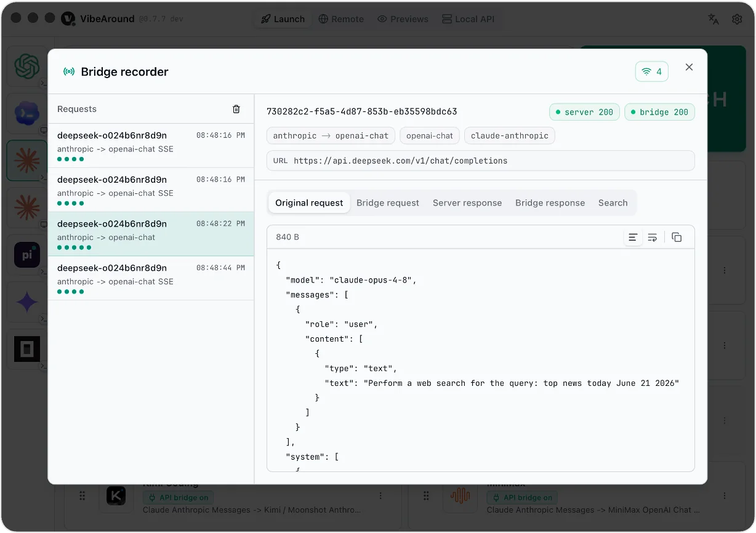The image size is (756, 533).
Task: Open the ChatGPT agent icon in sidebar
Action: pos(27,66)
